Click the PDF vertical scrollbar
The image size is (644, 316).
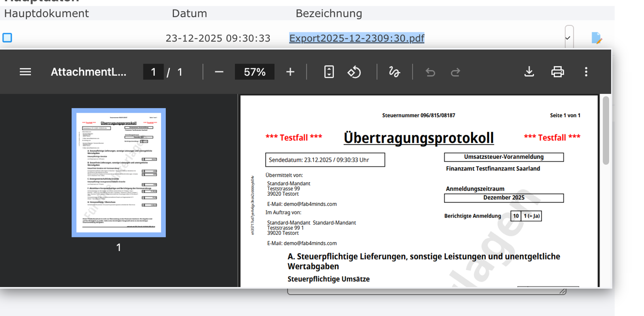(x=605, y=130)
